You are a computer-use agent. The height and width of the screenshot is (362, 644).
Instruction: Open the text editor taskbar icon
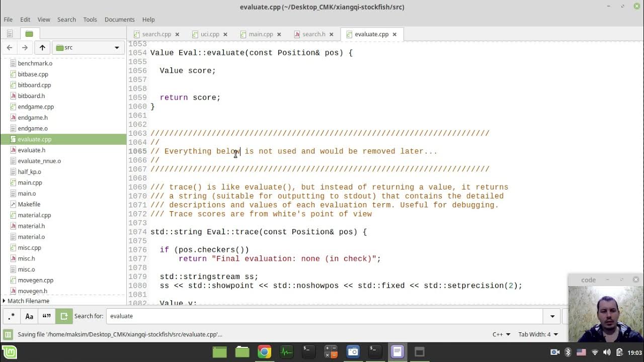click(x=397, y=352)
